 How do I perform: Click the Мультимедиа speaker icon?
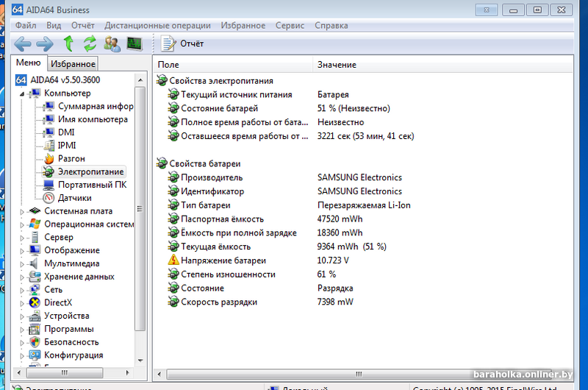point(35,263)
